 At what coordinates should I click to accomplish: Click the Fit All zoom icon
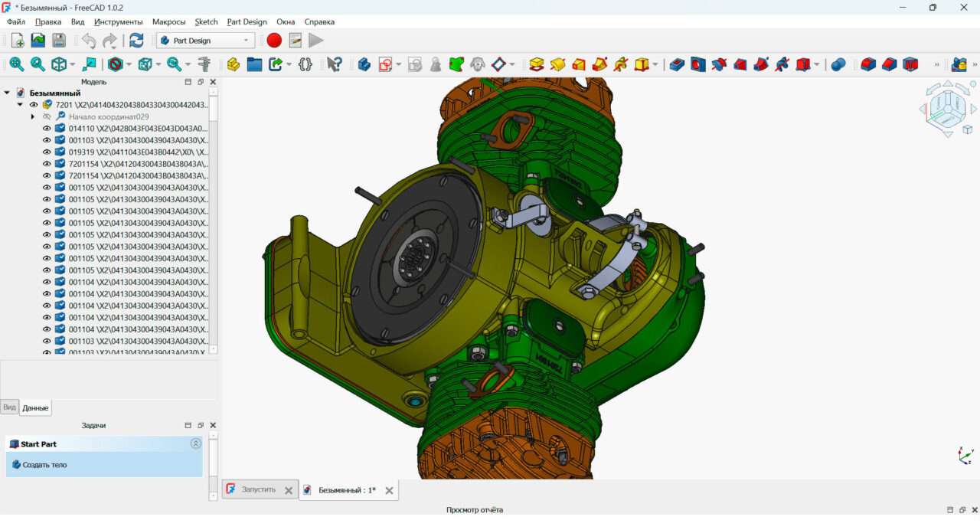pos(16,64)
